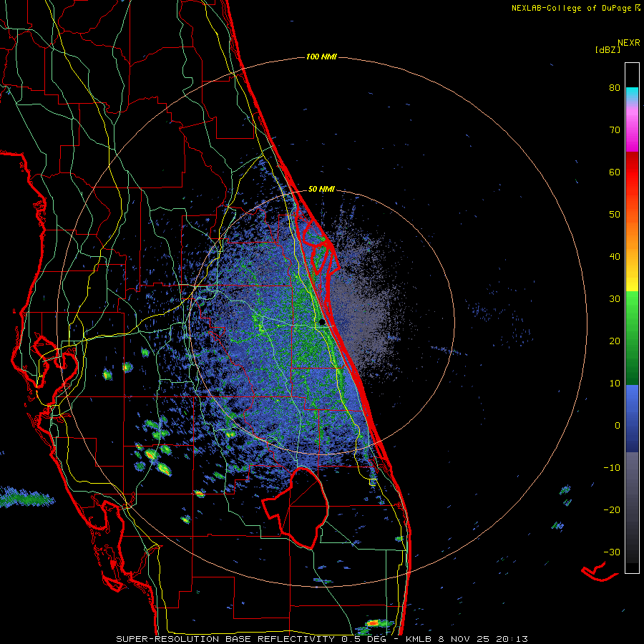Image resolution: width=644 pixels, height=644 pixels.
Task: Select the 0 value on the dBZ scale
Action: [x=618, y=426]
